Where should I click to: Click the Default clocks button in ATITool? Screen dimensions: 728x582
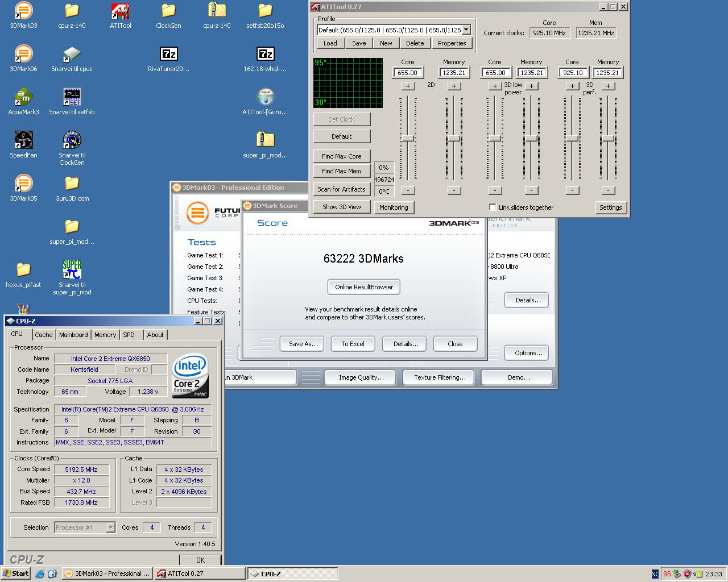tap(342, 136)
